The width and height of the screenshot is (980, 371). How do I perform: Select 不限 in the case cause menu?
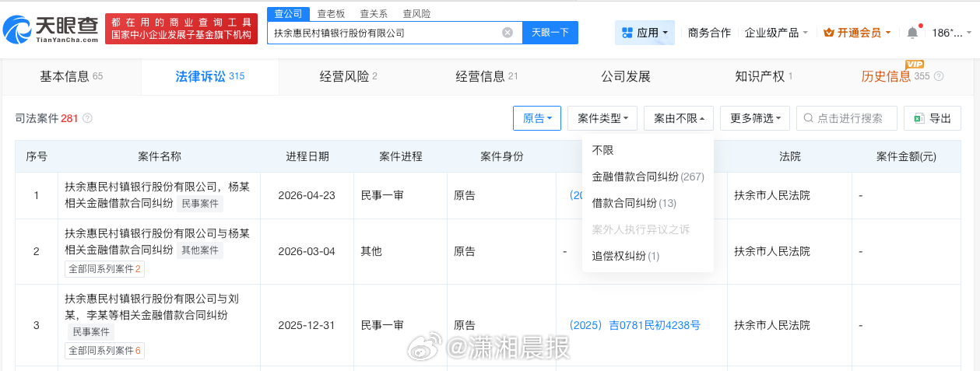point(648,150)
